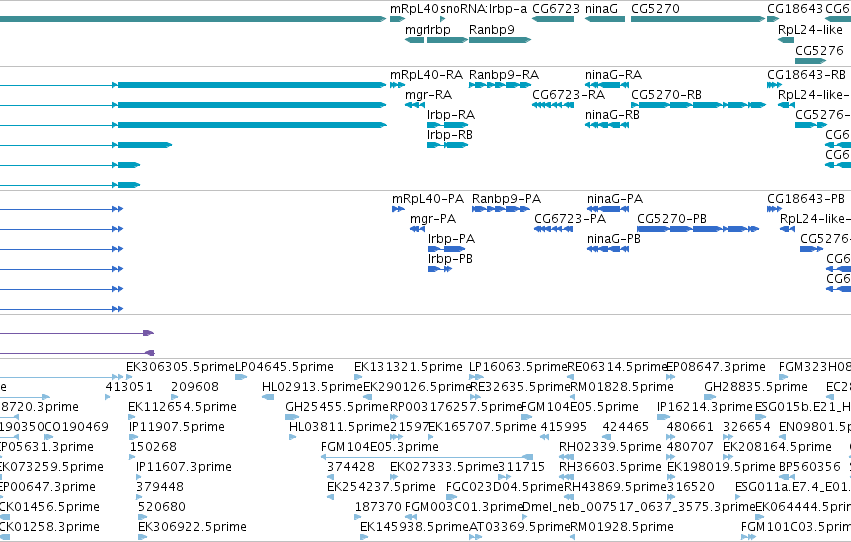Click the GH25455.5prime EST label
The image size is (851, 542).
pyautogui.click(x=337, y=407)
